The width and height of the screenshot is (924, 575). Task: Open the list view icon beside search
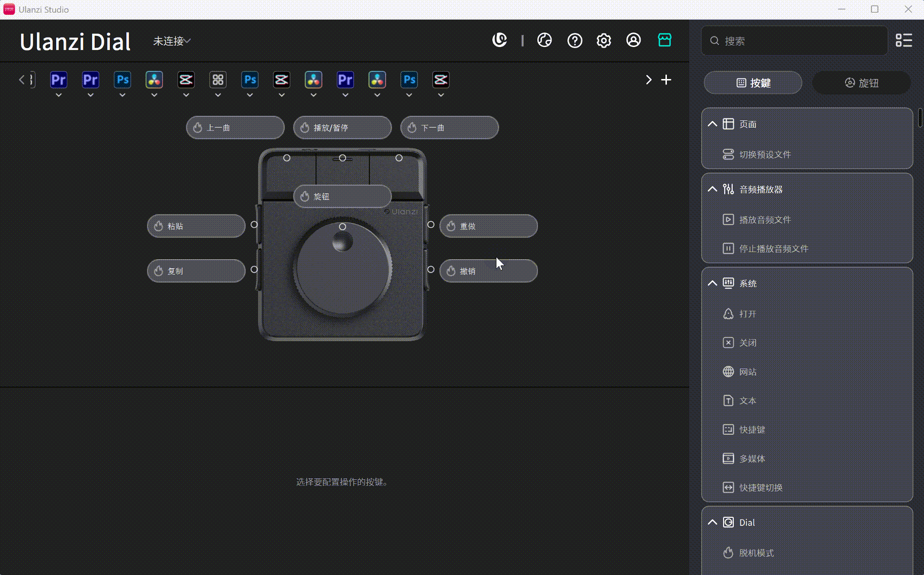[x=905, y=40]
